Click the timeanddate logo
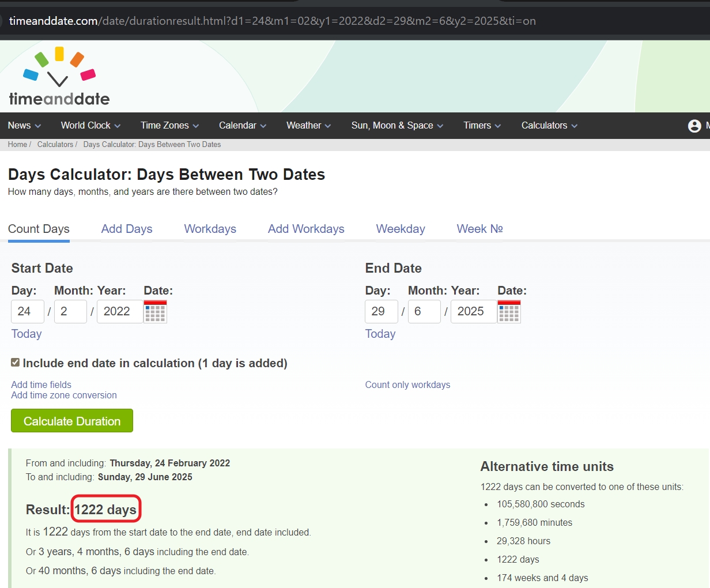 [59, 77]
